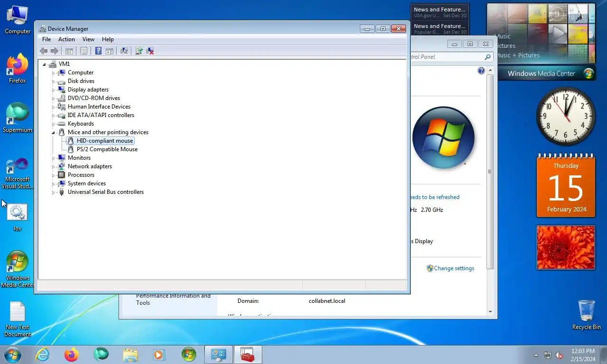Select the Computer desktop icon

[x=18, y=20]
